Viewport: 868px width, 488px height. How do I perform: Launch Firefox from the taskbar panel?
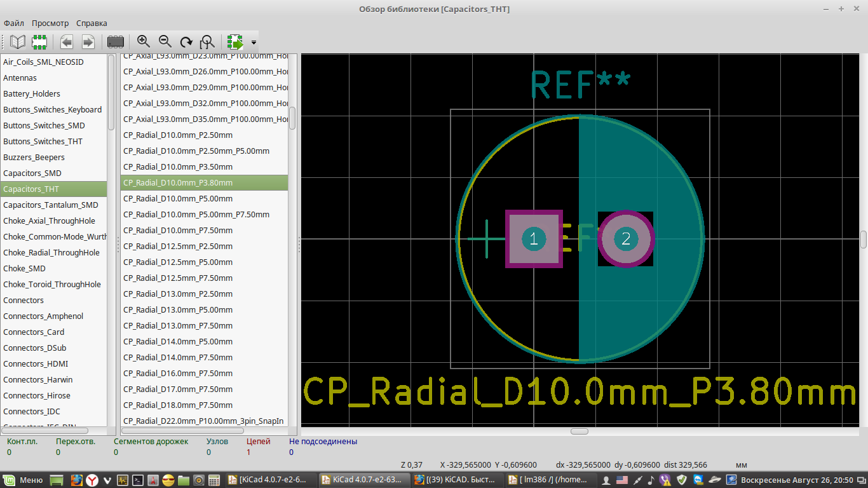tap(76, 480)
